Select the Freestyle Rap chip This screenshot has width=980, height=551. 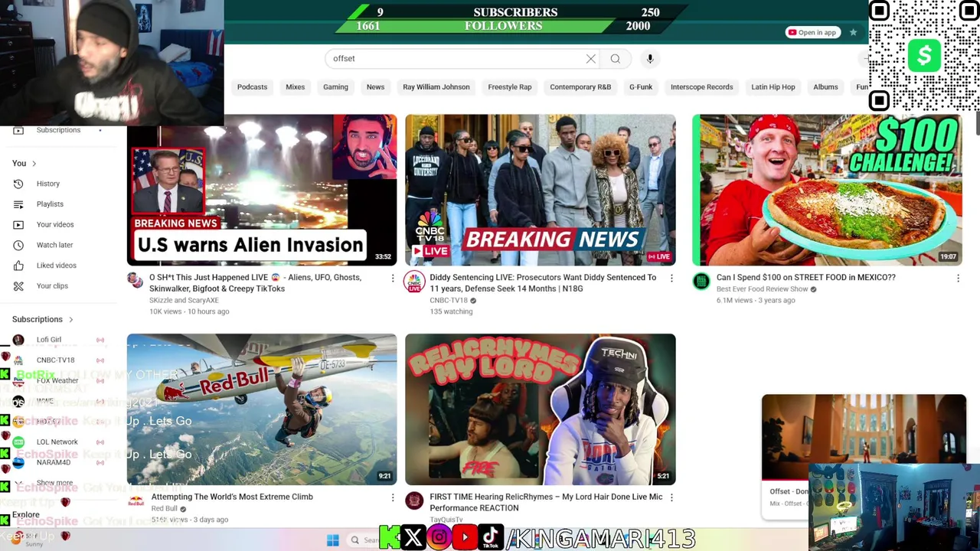[x=510, y=86]
